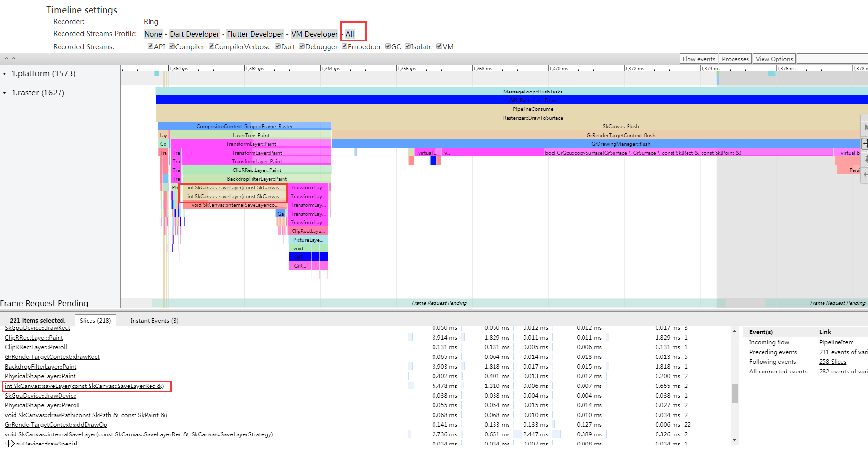Click the ^_^ button above the tracks
Screen dimensions: 868x449
click(10, 59)
